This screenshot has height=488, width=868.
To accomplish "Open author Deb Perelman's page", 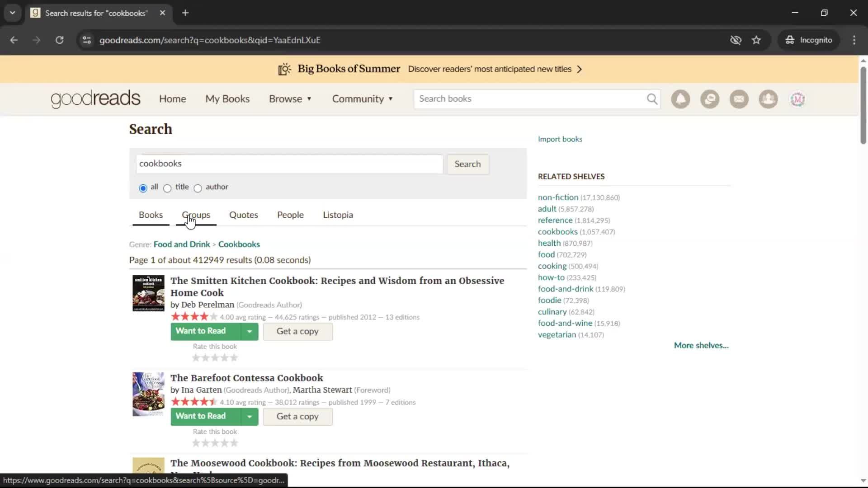I will (x=208, y=305).
